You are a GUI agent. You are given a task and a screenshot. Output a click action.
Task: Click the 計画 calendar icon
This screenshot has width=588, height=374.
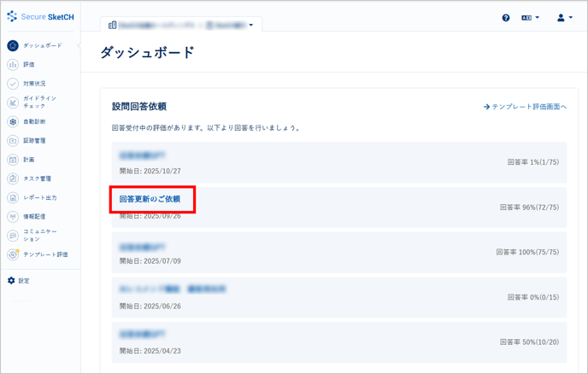click(13, 160)
